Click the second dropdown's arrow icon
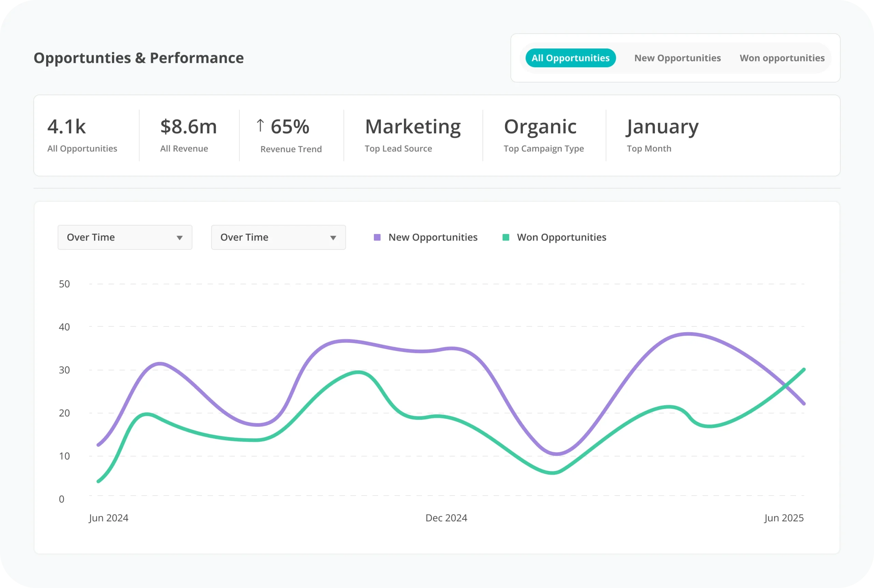Screen dimensions: 874x588 (333, 238)
